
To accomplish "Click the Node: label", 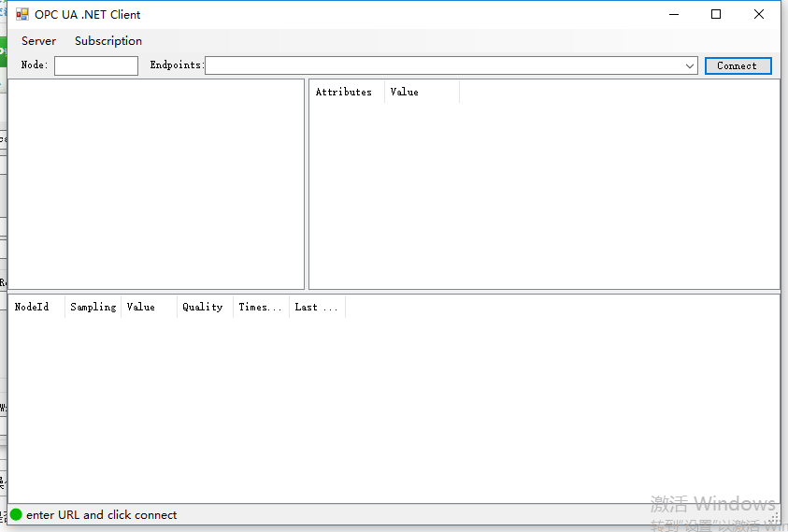I will 35,65.
